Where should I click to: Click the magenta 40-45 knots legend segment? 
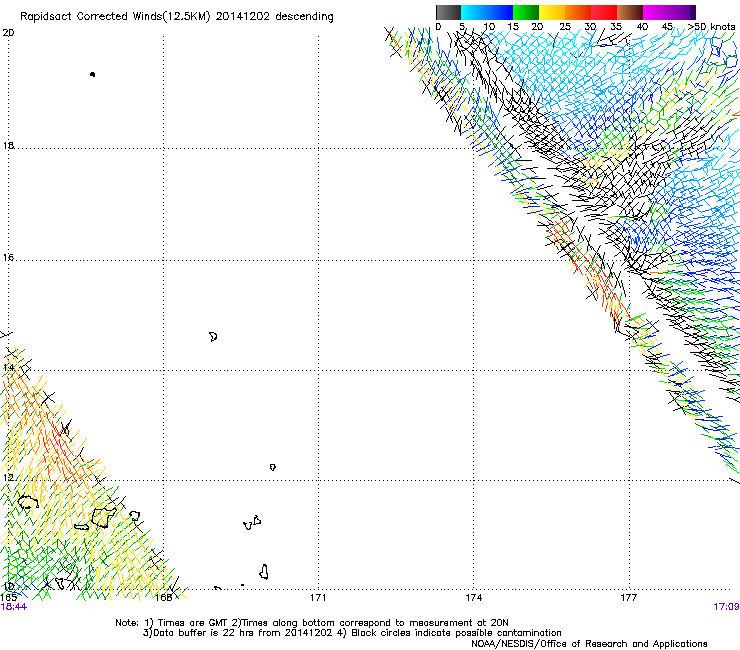pos(656,12)
